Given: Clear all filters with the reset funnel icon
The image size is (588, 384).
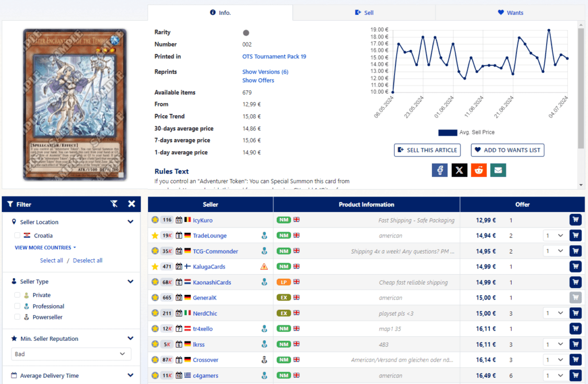Looking at the screenshot, I should coord(114,204).
